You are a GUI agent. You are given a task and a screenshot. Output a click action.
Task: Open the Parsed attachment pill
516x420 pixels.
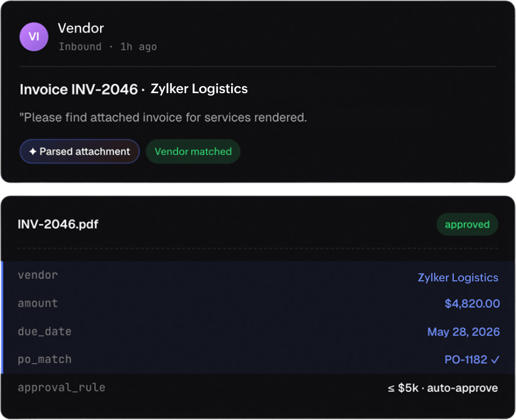coord(79,151)
